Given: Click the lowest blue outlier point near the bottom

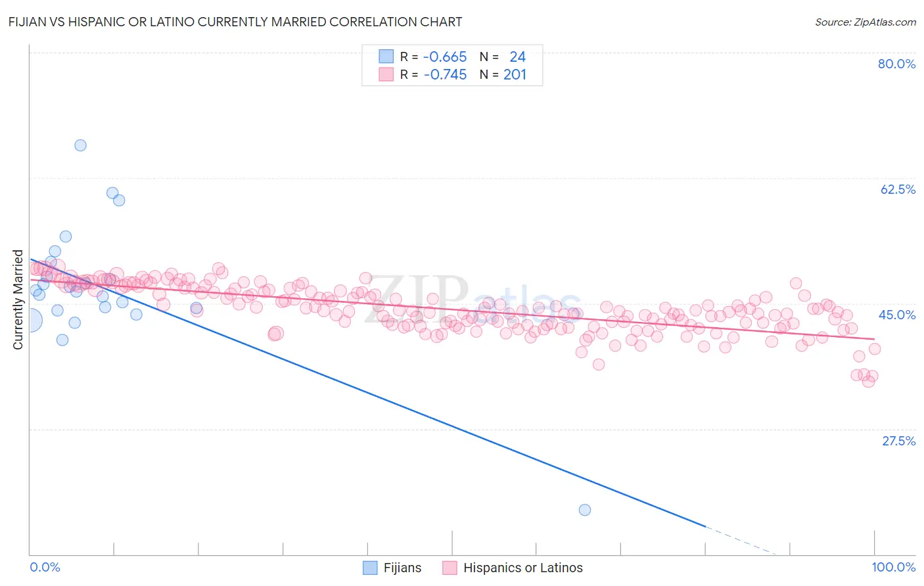Looking at the screenshot, I should coord(584,510).
